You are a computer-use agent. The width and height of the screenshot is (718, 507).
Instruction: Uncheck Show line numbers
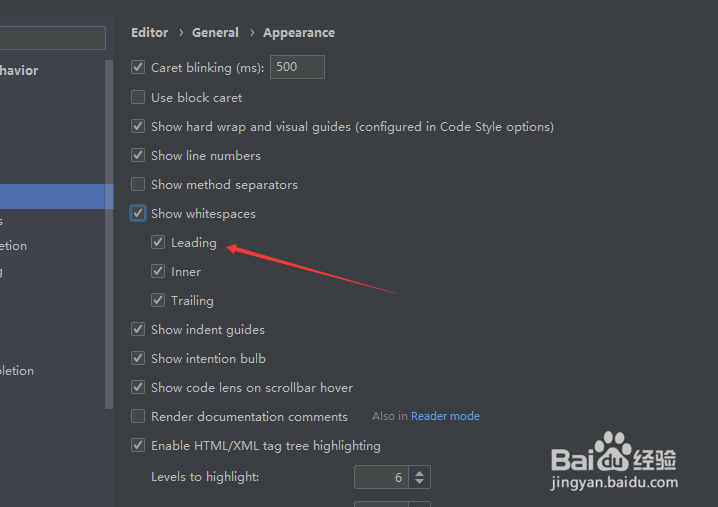tap(138, 155)
